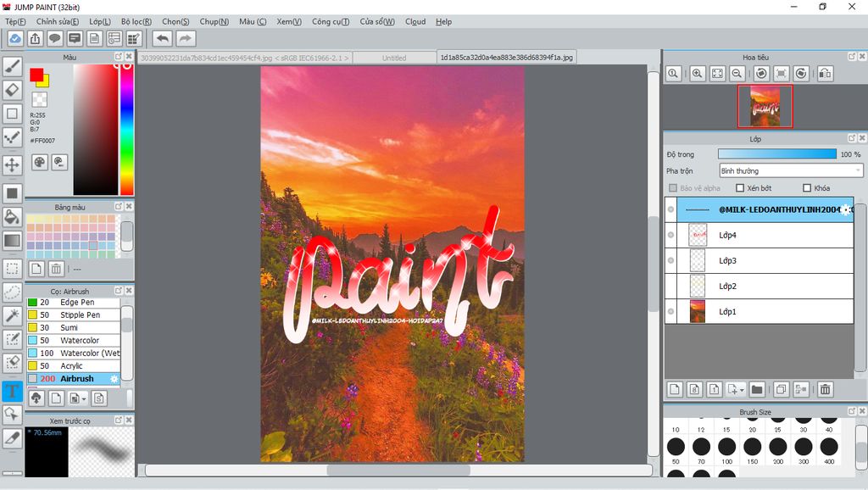This screenshot has height=490, width=868.
Task: Toggle the Khóa lock checkbox
Action: click(x=807, y=188)
